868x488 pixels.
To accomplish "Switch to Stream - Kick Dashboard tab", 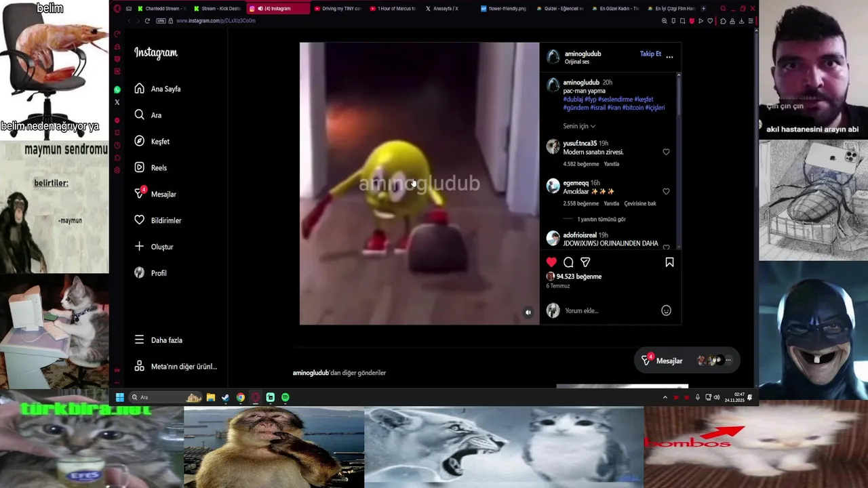I will click(x=217, y=9).
